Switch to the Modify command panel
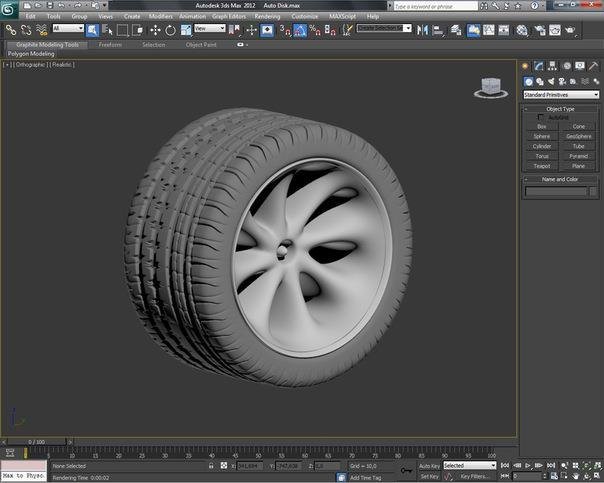Viewport: 604px width, 483px height. pos(539,66)
